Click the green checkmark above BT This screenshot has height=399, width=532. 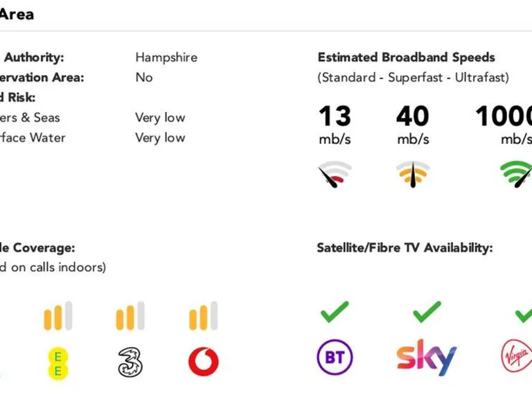[x=335, y=313]
